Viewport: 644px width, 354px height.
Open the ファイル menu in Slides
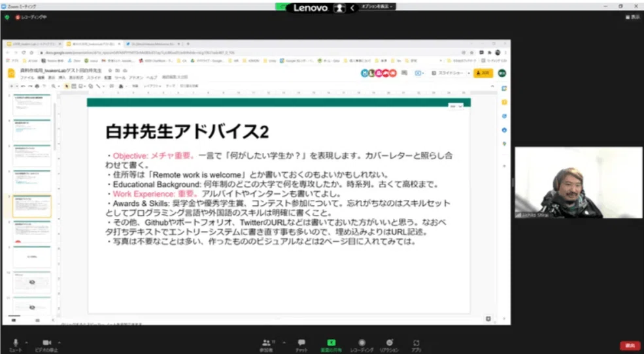tap(27, 78)
